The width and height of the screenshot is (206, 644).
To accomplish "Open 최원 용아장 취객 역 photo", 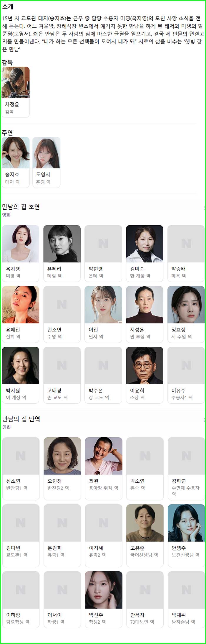I will (104, 456).
